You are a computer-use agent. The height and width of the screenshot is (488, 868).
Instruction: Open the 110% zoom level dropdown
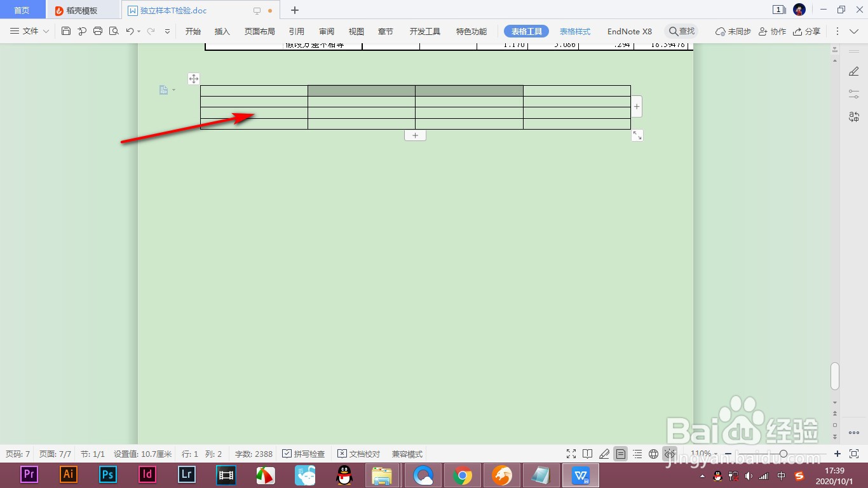click(x=704, y=454)
